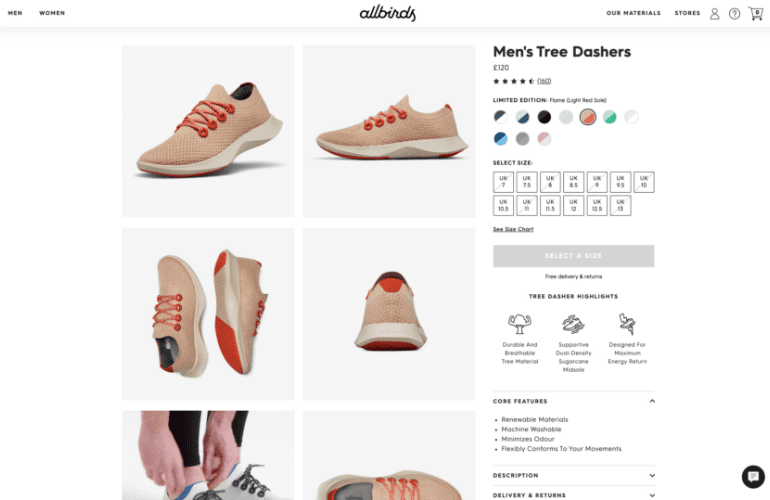Open the user account icon

pos(715,14)
